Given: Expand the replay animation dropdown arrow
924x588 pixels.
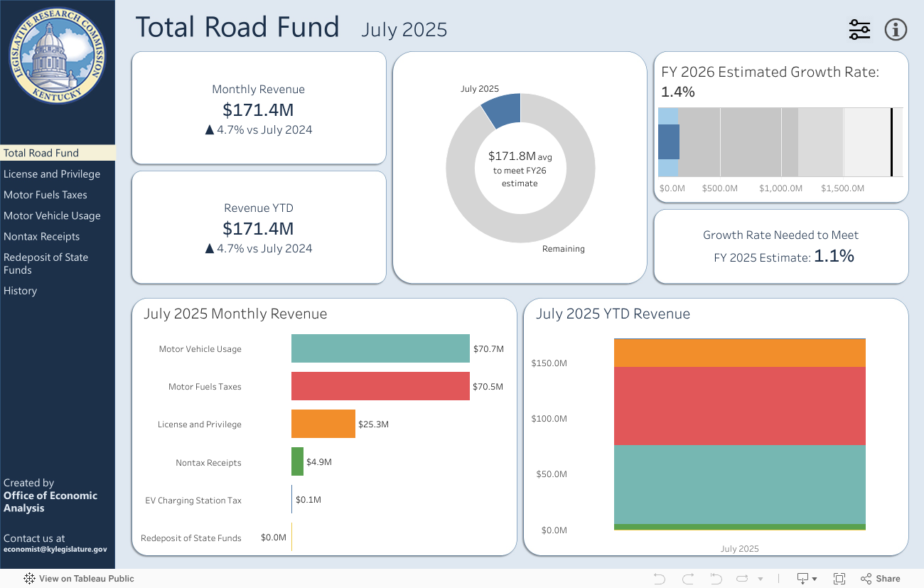Looking at the screenshot, I should point(761,579).
